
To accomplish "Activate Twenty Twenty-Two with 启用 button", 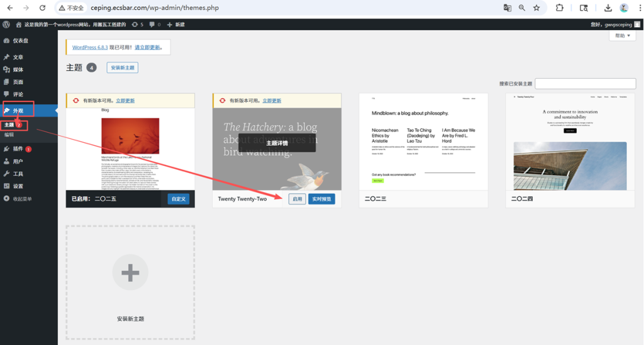I will click(297, 199).
